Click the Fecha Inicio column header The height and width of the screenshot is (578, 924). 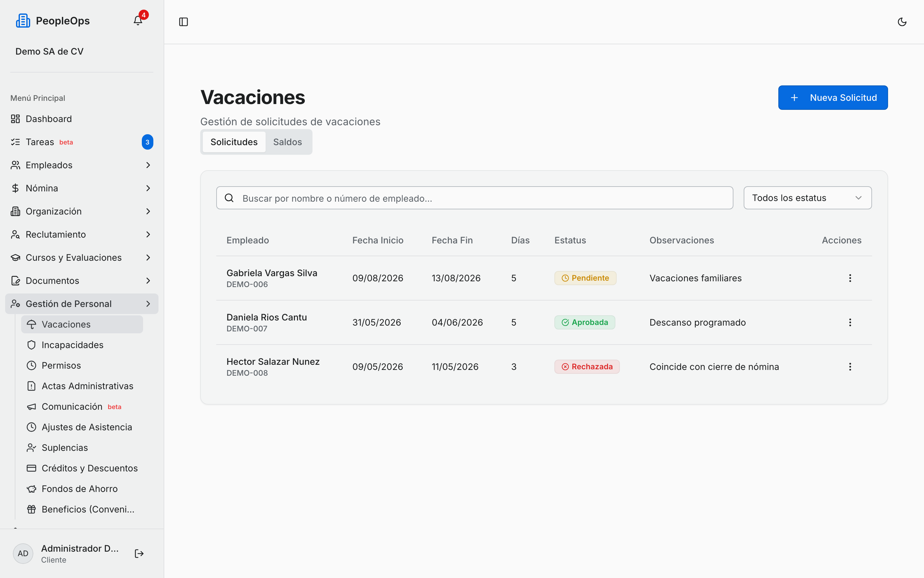378,241
